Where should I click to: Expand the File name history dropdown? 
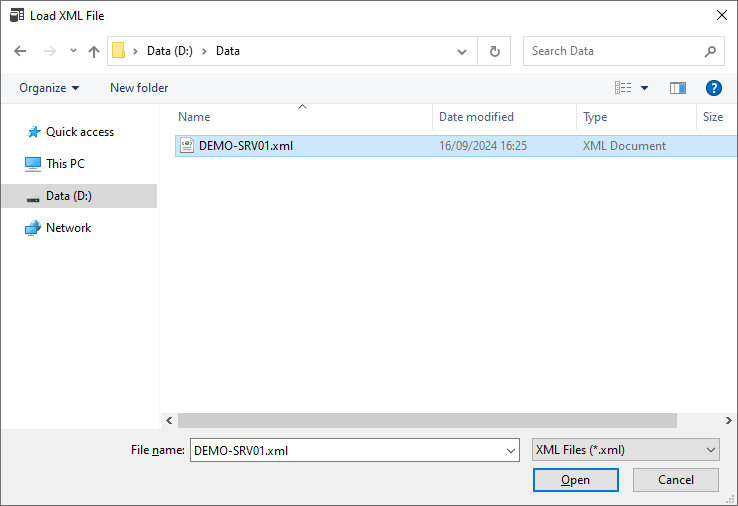tap(512, 450)
